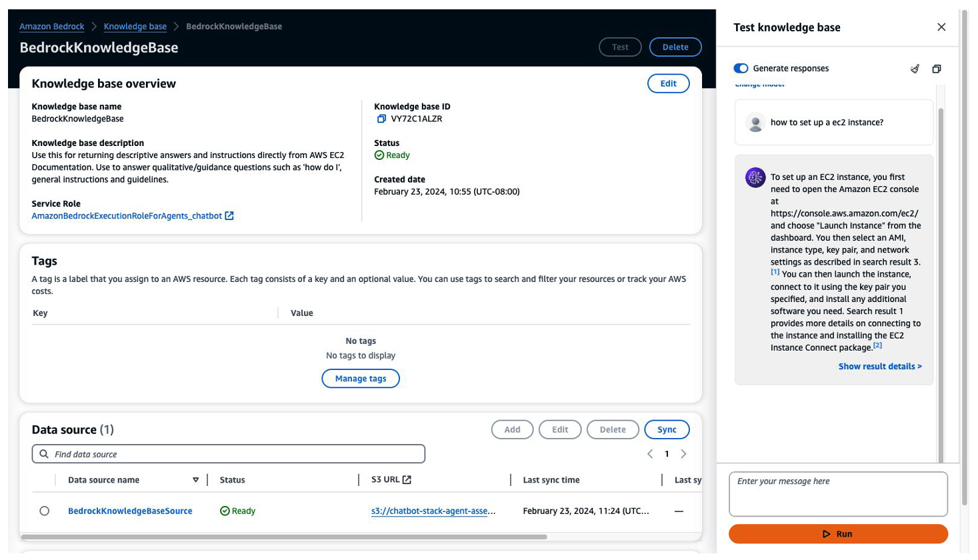Click the S3 URL external link icon

[x=407, y=480]
